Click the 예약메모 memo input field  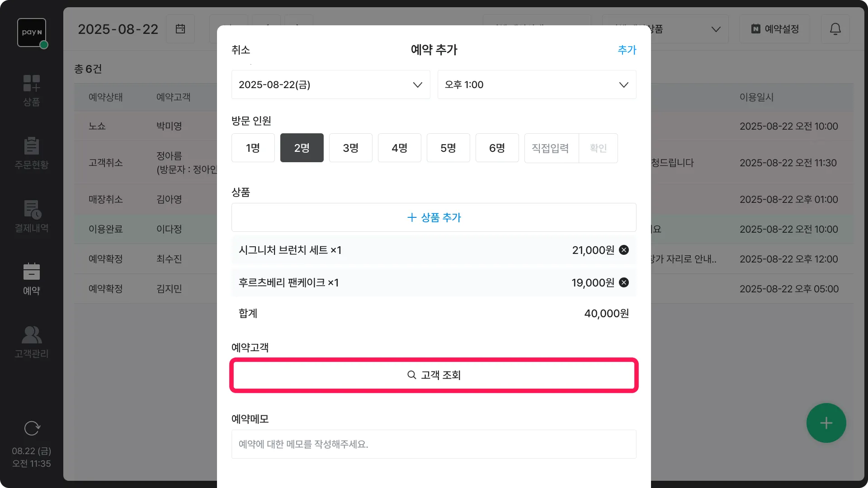point(434,444)
